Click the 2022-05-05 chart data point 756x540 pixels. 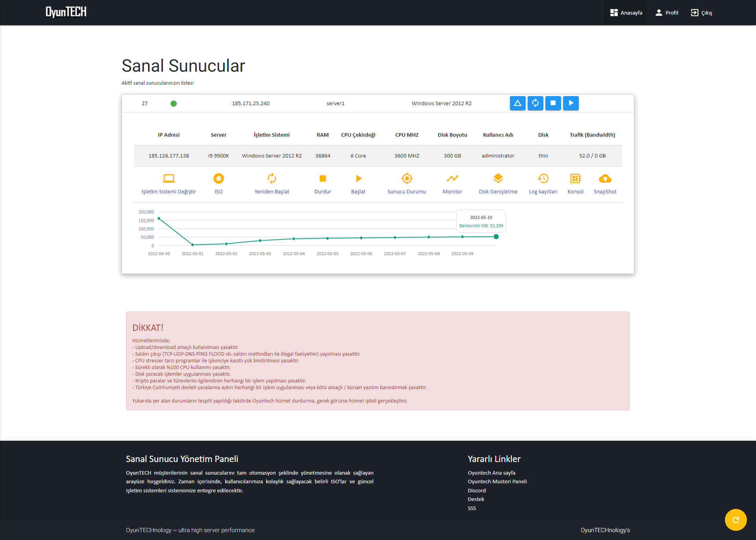328,238
